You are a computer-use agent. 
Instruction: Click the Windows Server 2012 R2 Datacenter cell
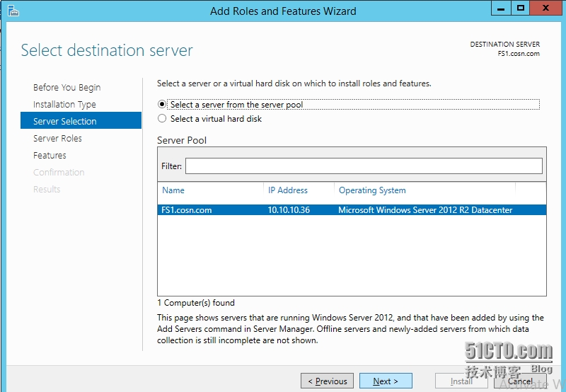pyautogui.click(x=425, y=209)
